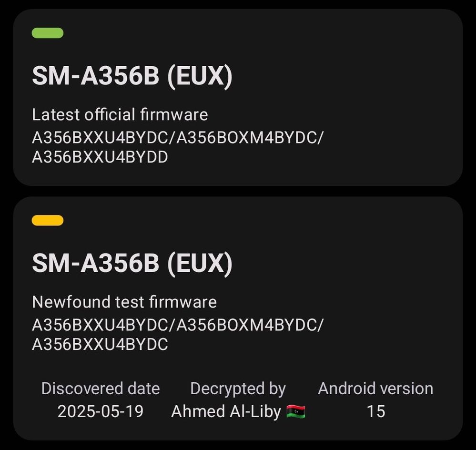476x450 pixels.
Task: Select the second SM-A356B (EUX) title
Action: point(132,263)
